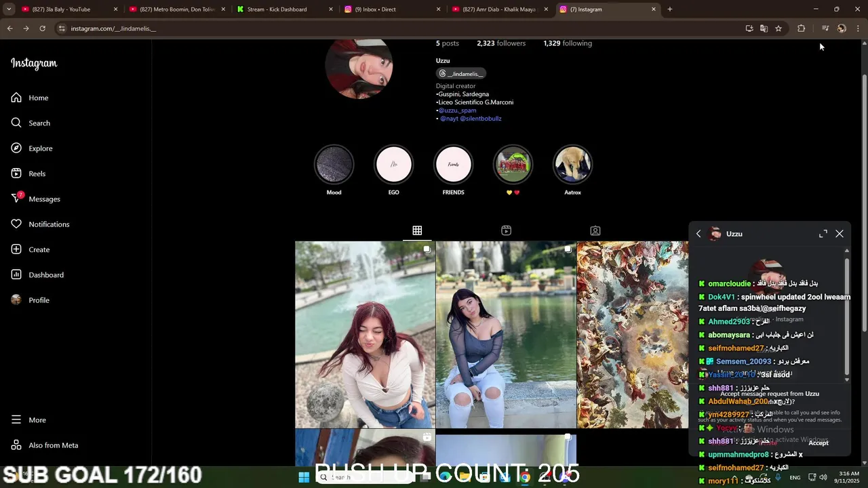Image resolution: width=868 pixels, height=488 pixels.
Task: Switch to the tagged photos tab
Action: [x=595, y=230]
